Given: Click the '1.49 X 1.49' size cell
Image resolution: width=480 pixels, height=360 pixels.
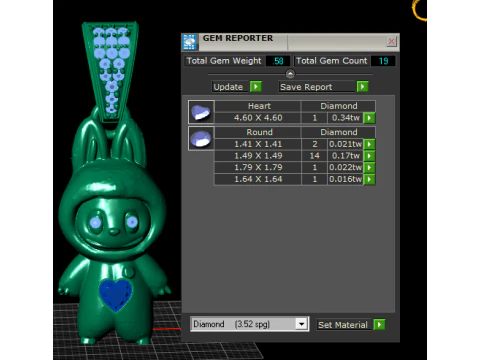Looking at the screenshot, I should coord(258,156).
